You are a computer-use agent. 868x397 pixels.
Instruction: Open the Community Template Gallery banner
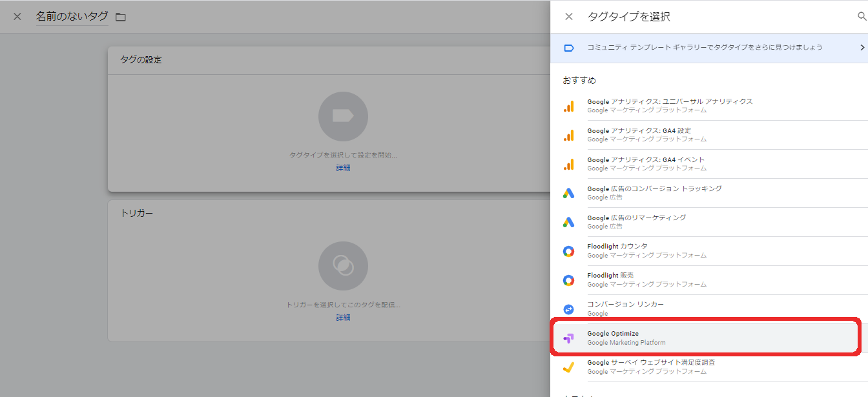pyautogui.click(x=709, y=48)
